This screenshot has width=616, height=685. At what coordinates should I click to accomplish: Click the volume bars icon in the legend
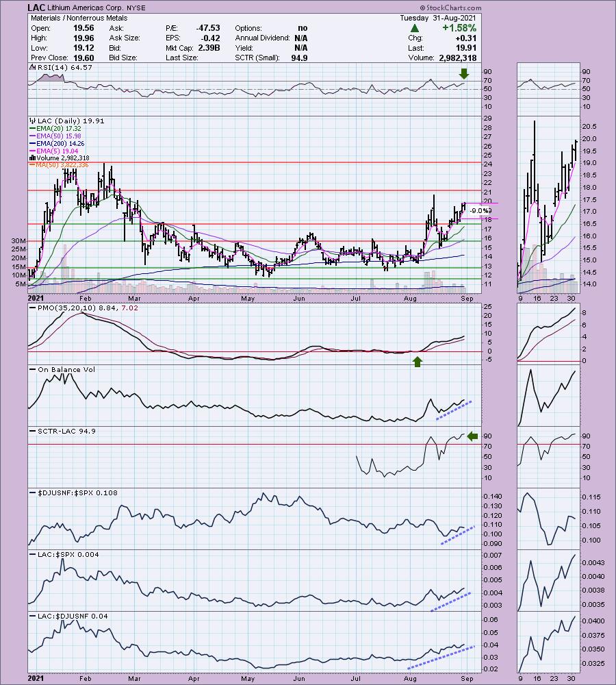click(x=32, y=158)
